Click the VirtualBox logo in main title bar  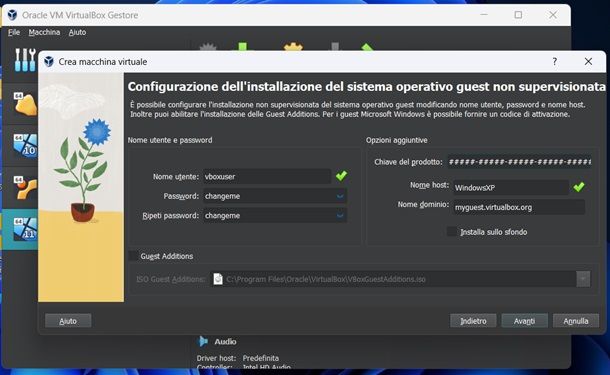(x=12, y=15)
